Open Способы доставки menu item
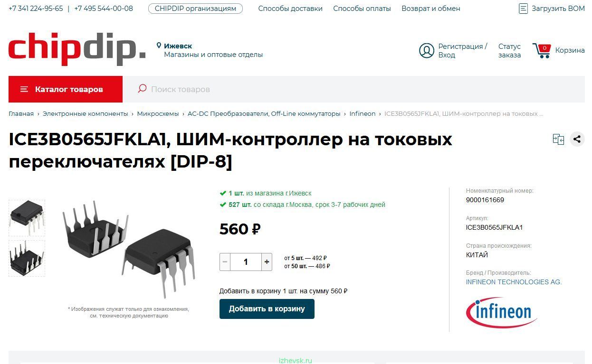Screen dimensions: 592x364 click(x=290, y=9)
